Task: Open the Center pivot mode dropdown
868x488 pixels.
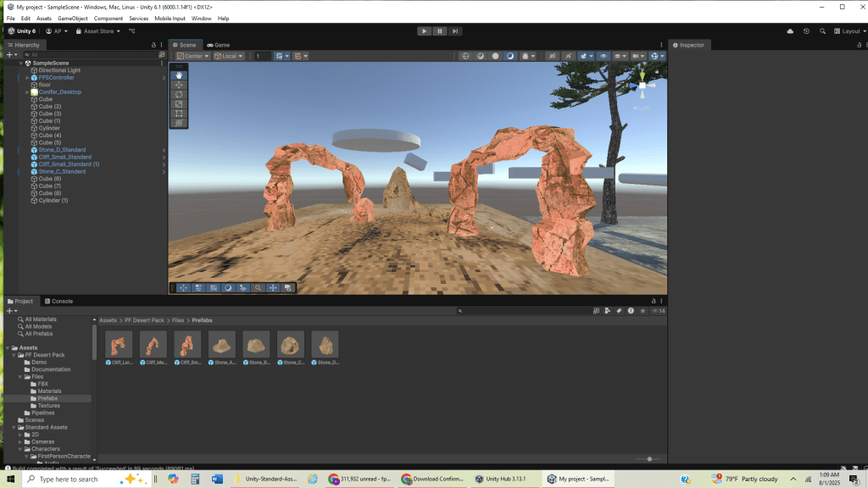Action: pos(192,57)
